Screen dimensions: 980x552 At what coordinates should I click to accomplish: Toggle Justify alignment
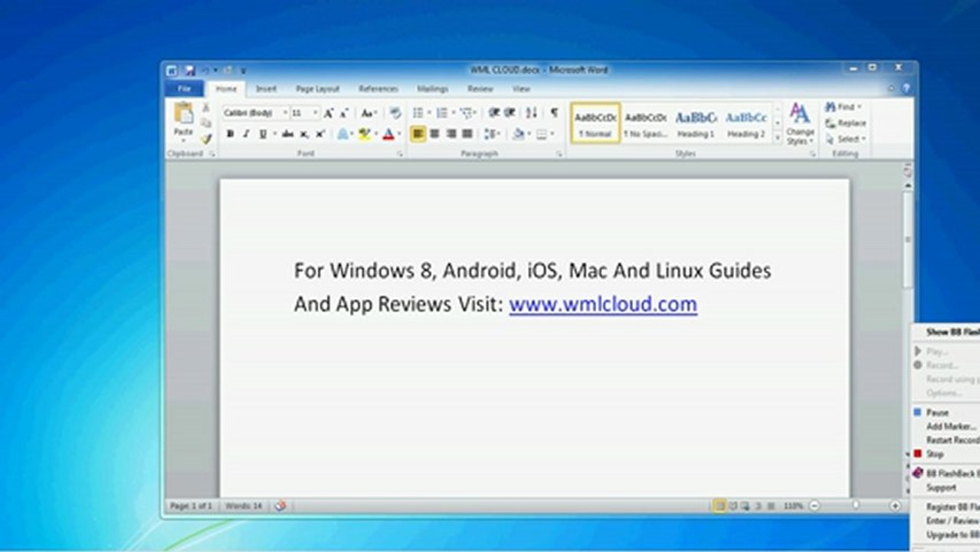pos(467,134)
